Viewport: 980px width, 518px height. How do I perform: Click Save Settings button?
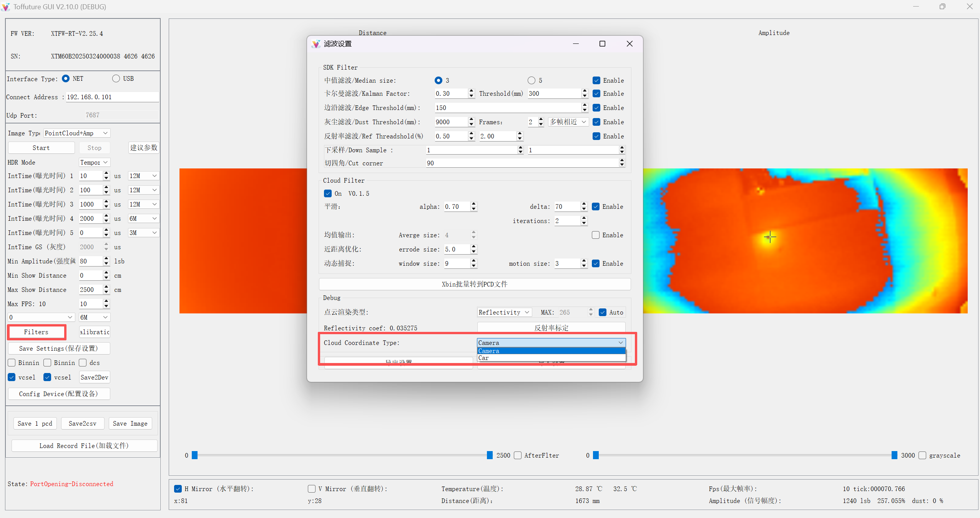coord(58,348)
